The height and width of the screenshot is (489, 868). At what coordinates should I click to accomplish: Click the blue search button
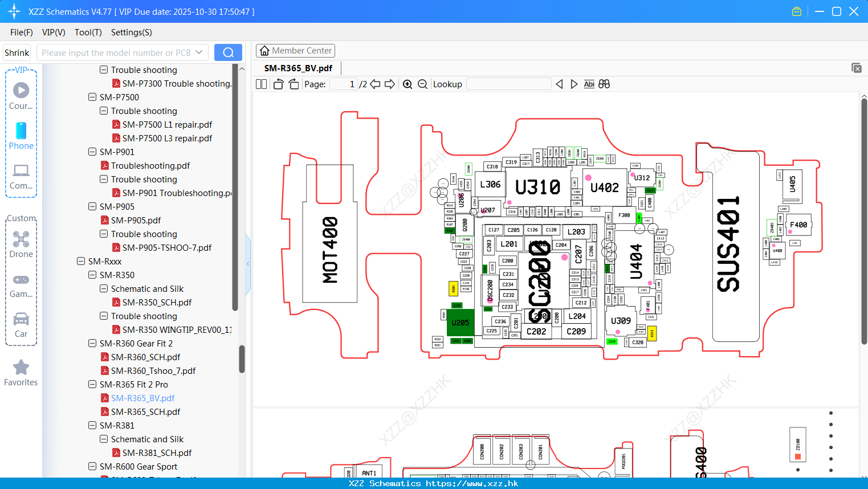pyautogui.click(x=228, y=52)
